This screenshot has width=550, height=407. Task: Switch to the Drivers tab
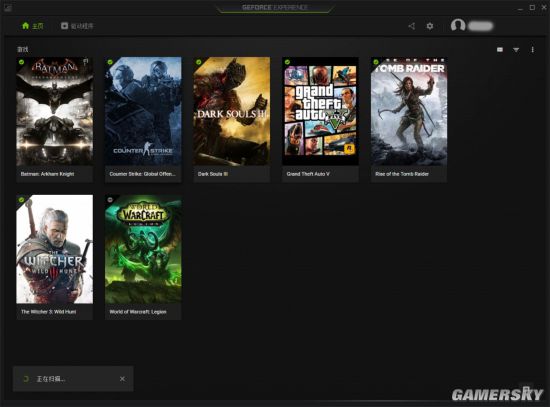click(x=77, y=26)
